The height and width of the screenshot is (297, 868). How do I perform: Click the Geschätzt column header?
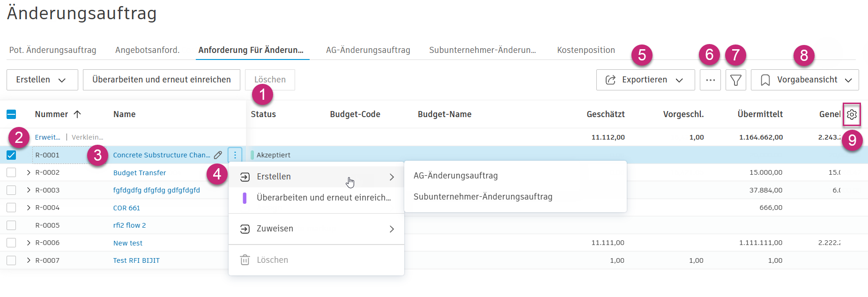point(606,114)
